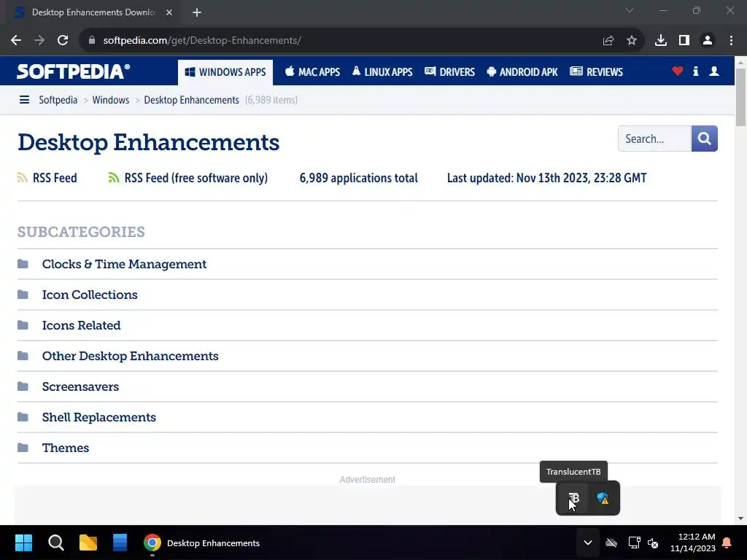Open Clocks & Time Management subcategory

pyautogui.click(x=124, y=264)
